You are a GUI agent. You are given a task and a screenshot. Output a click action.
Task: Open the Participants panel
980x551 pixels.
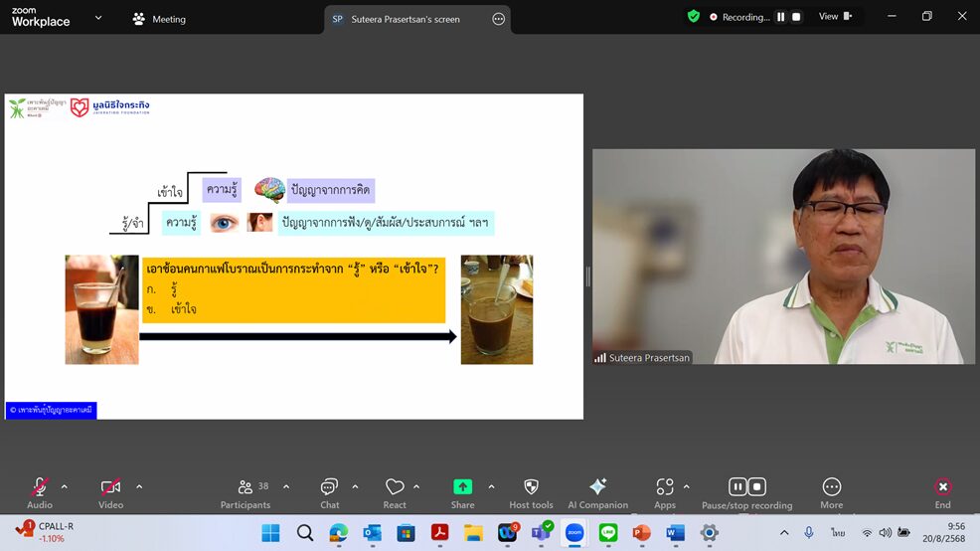point(245,487)
